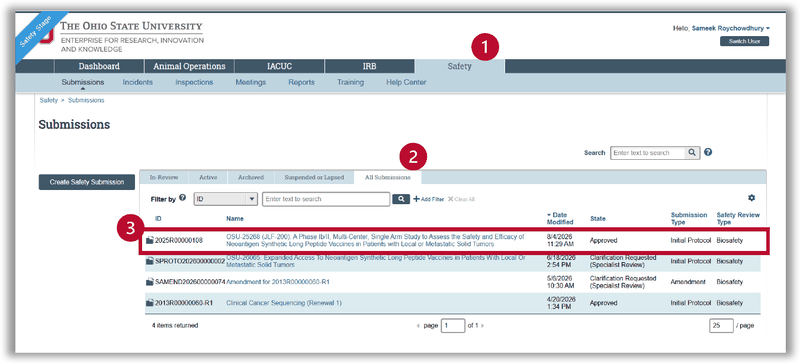The width and height of the screenshot is (800, 364).
Task: Click folder icon for SAMEND202600000074
Action: (149, 282)
